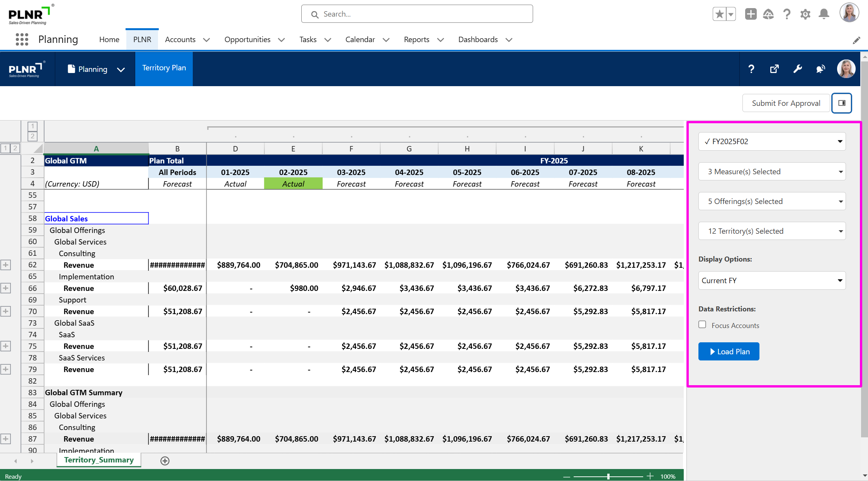Viewport: 868px width, 481px height.
Task: Toggle the side panel layout icon
Action: (x=842, y=103)
